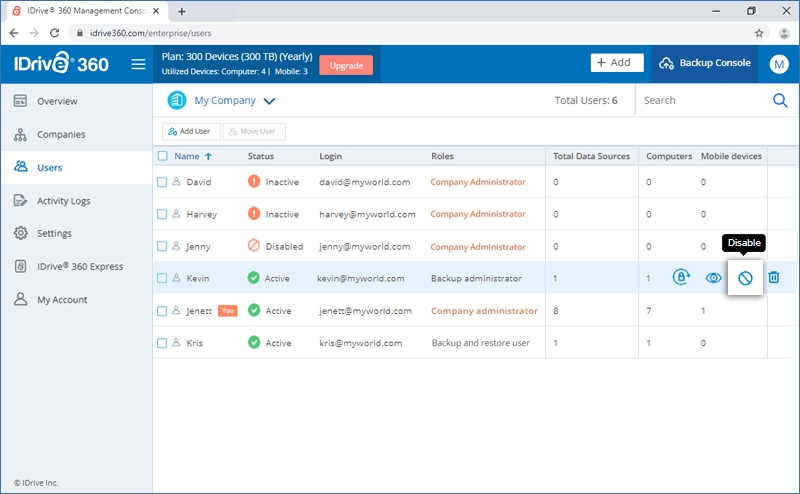Open a new browser tab

(182, 11)
